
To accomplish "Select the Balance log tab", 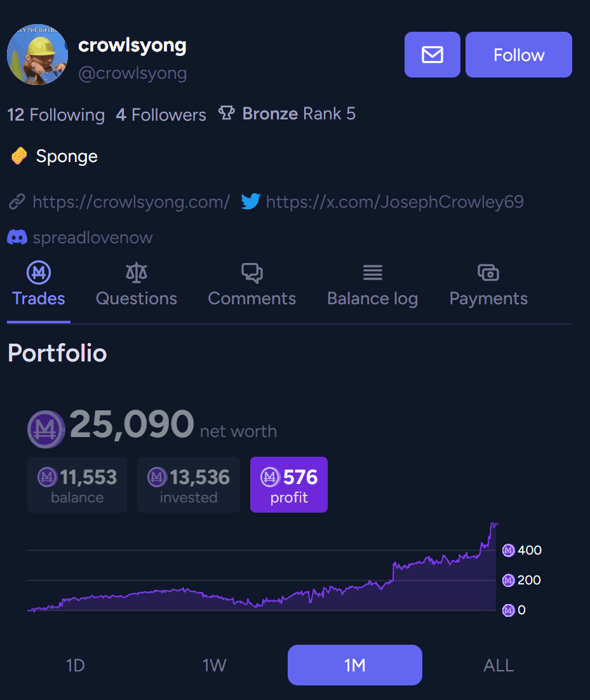I will (x=372, y=286).
